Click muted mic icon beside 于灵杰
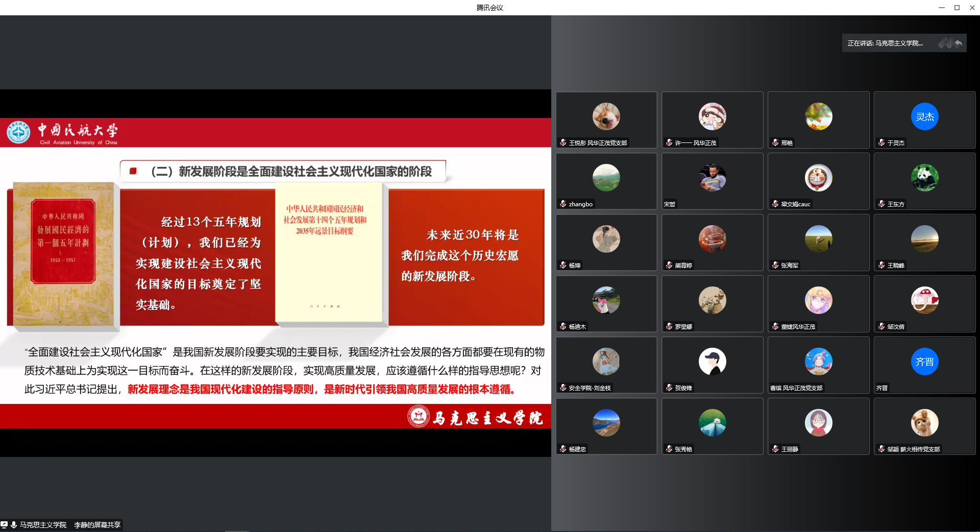The image size is (980, 532). pos(881,142)
